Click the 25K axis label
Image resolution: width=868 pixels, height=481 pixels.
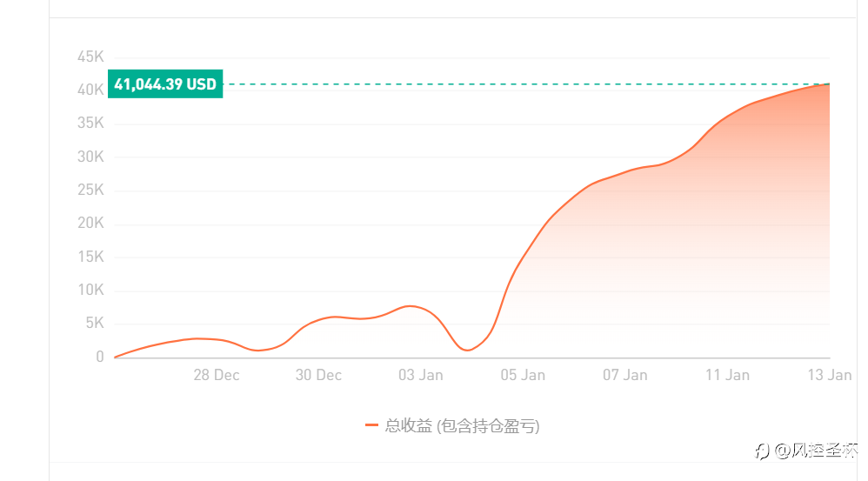click(x=90, y=190)
